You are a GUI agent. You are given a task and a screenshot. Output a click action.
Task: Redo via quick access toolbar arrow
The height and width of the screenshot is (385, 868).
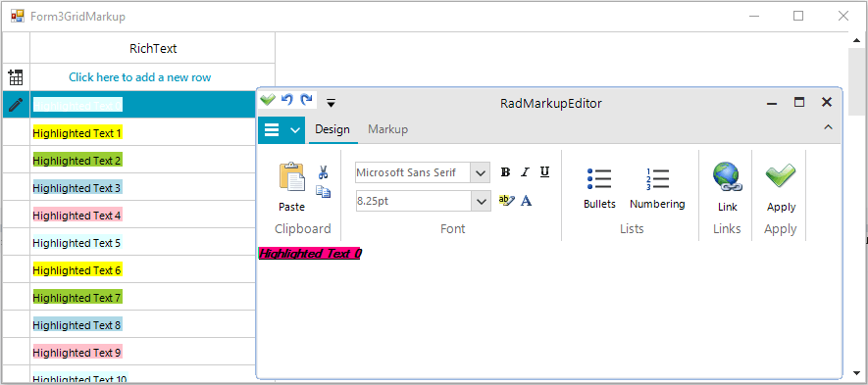pos(306,100)
